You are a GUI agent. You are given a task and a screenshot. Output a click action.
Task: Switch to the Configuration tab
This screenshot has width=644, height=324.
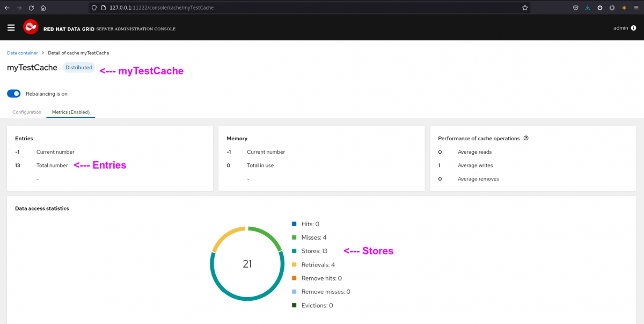(27, 112)
